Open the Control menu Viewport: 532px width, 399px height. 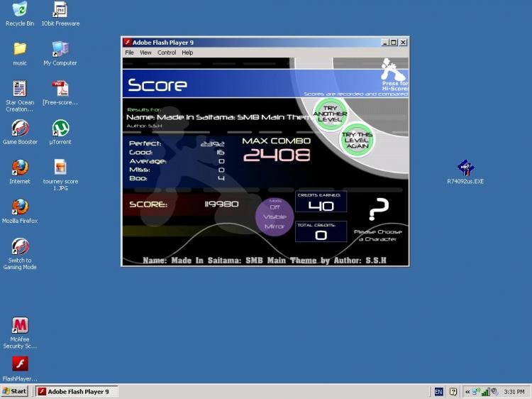(167, 53)
